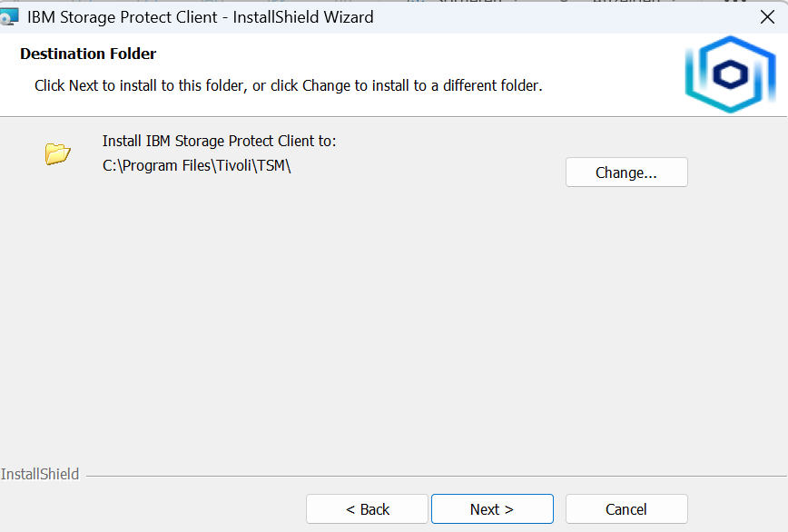Click the 'Install IBM Storage Protect Client to:' label
The width and height of the screenshot is (788, 532).
[219, 142]
